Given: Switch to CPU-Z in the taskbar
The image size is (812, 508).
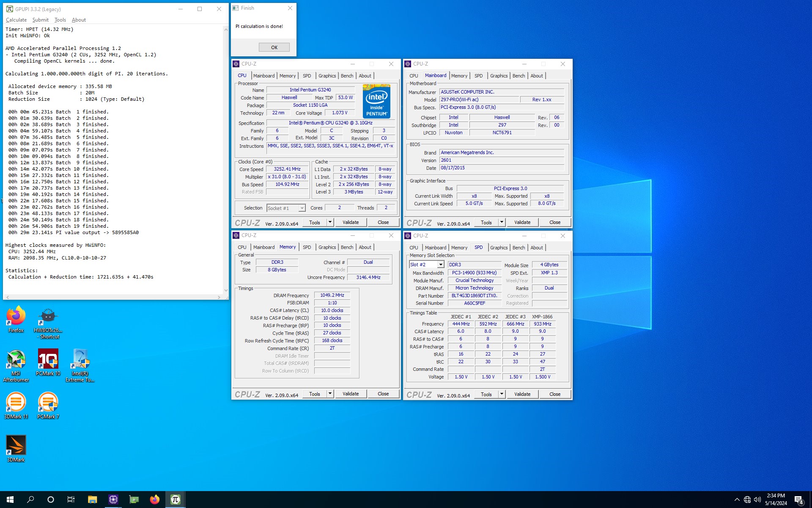Looking at the screenshot, I should 113,500.
